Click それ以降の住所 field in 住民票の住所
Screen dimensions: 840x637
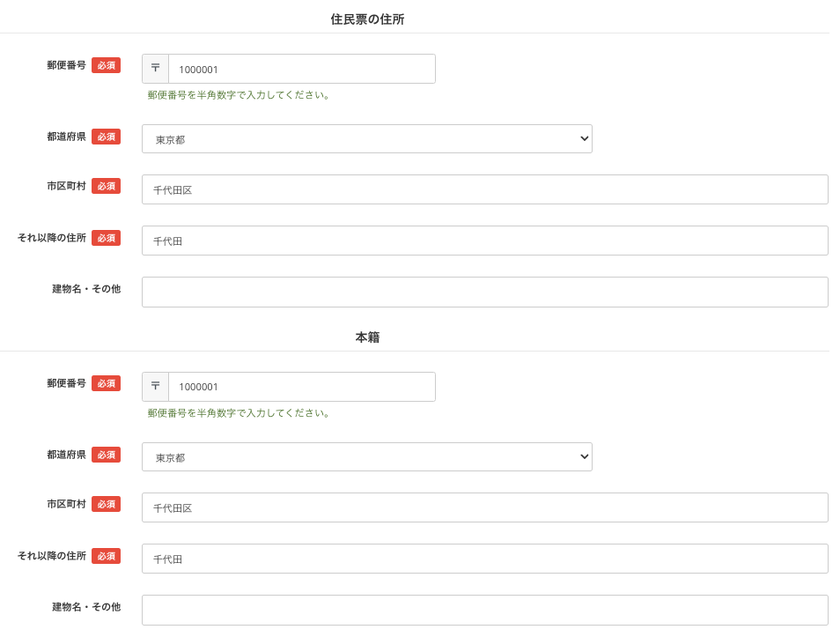[484, 241]
